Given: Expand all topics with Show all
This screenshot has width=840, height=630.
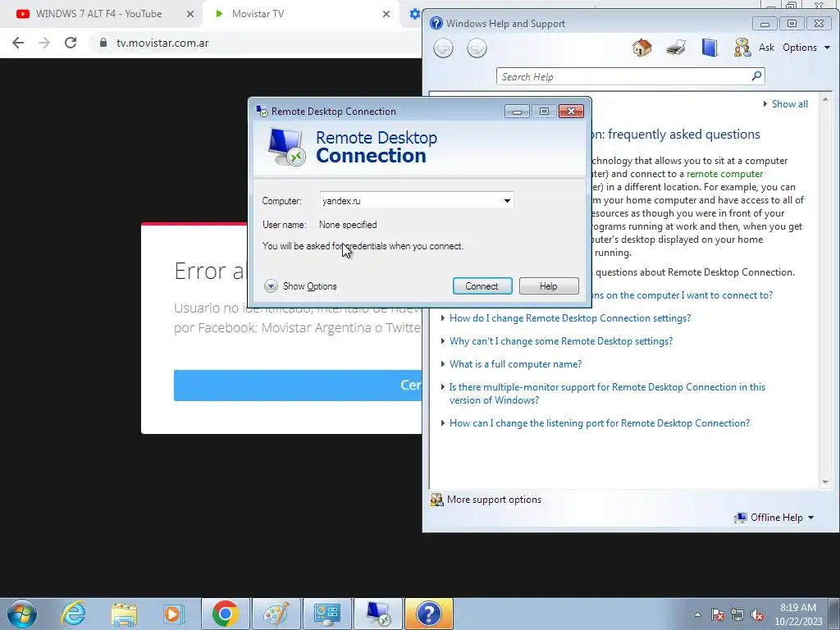Looking at the screenshot, I should 786,104.
